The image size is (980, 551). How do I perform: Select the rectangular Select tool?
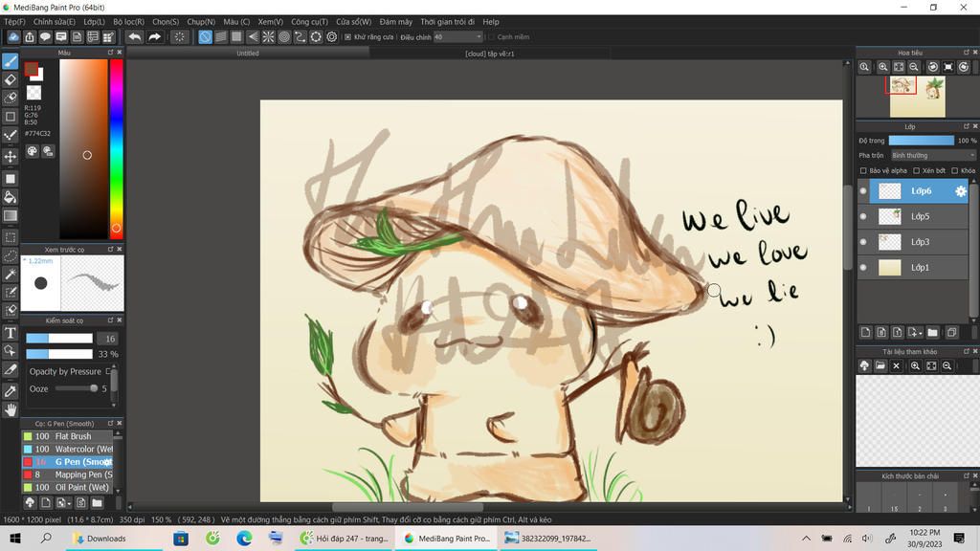[11, 237]
